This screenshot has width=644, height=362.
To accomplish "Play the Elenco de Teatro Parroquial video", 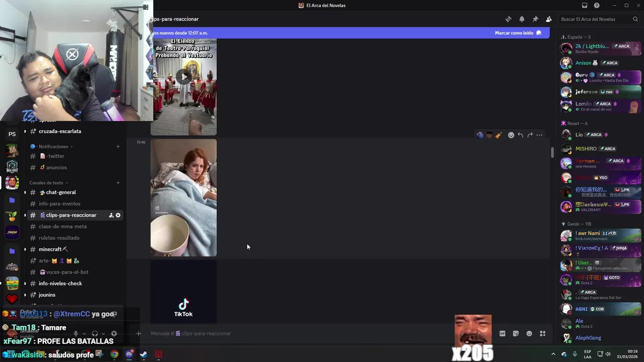I will pyautogui.click(x=184, y=77).
